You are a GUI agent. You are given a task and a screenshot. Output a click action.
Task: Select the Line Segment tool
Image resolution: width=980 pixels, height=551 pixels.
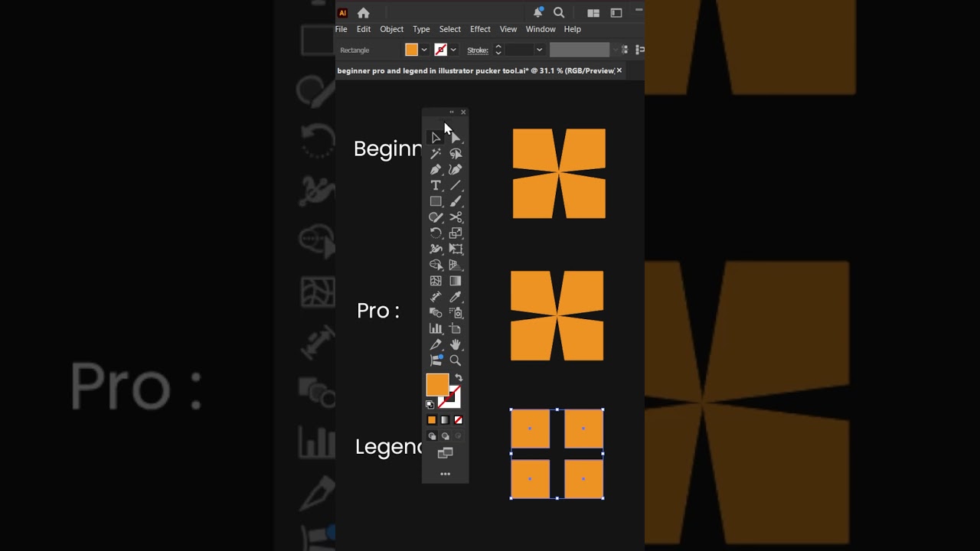click(456, 186)
